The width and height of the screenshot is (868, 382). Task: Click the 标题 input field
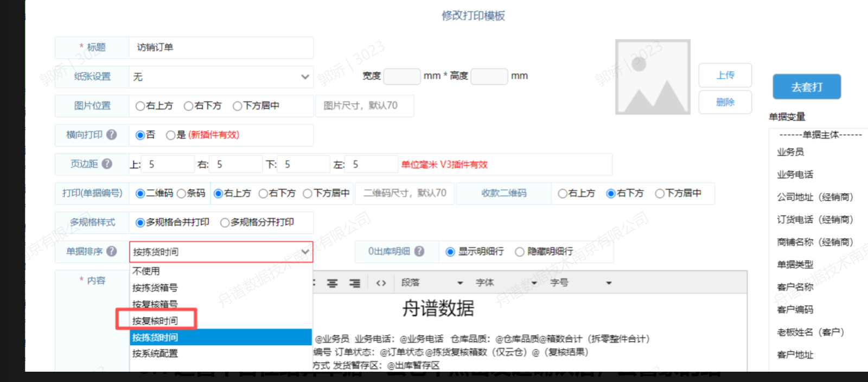(x=221, y=48)
